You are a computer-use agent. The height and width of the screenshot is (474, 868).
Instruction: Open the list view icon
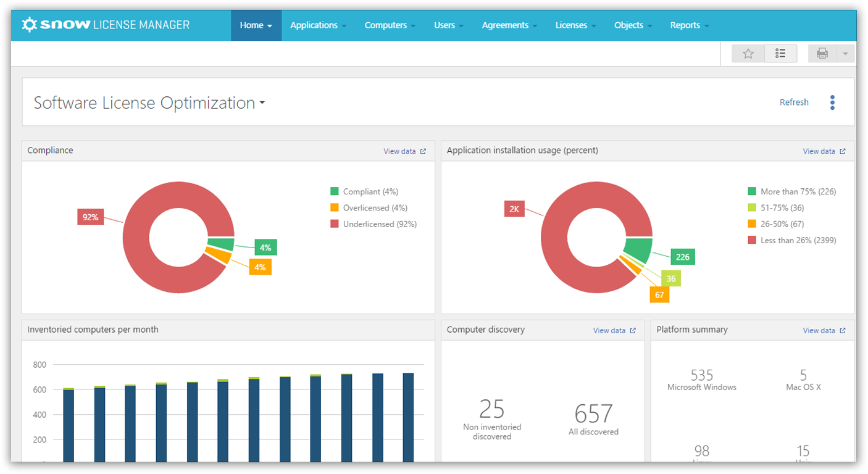tap(781, 54)
